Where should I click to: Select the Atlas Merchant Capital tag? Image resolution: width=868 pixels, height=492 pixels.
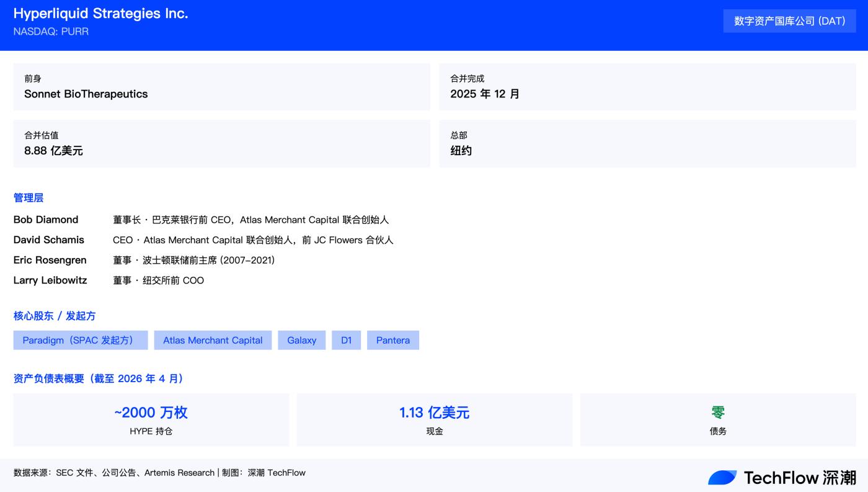click(x=213, y=340)
